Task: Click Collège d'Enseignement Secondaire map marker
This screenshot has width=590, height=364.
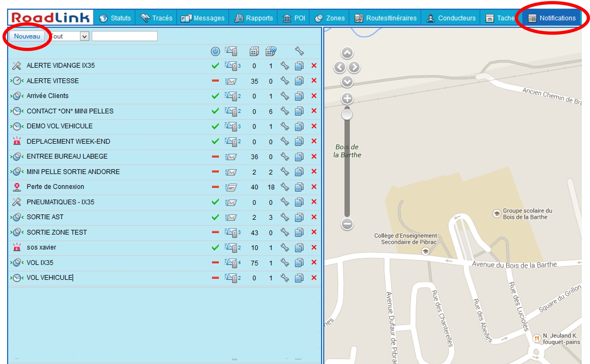Action: pyautogui.click(x=425, y=251)
